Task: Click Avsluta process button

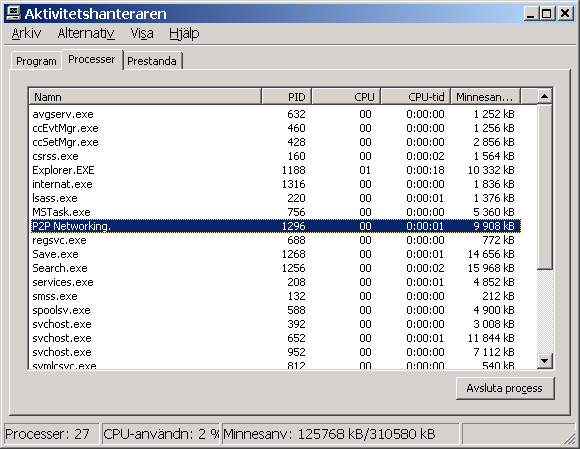Action: pyautogui.click(x=505, y=388)
